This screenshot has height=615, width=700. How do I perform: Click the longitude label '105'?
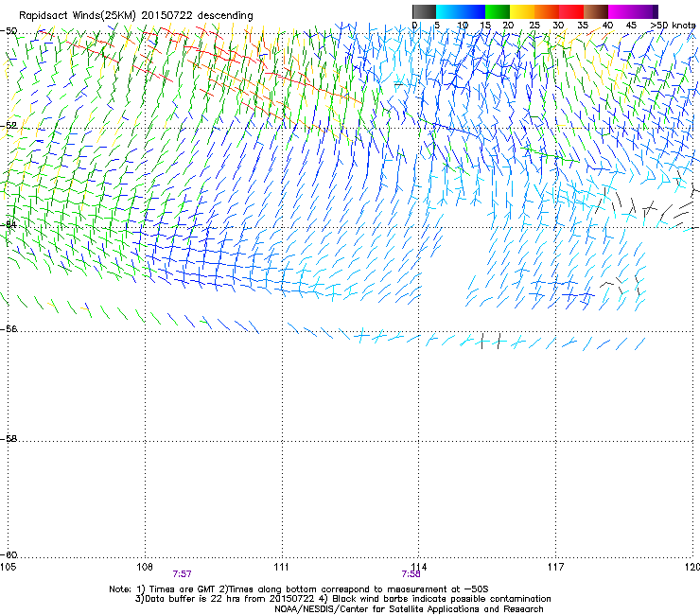(8, 567)
